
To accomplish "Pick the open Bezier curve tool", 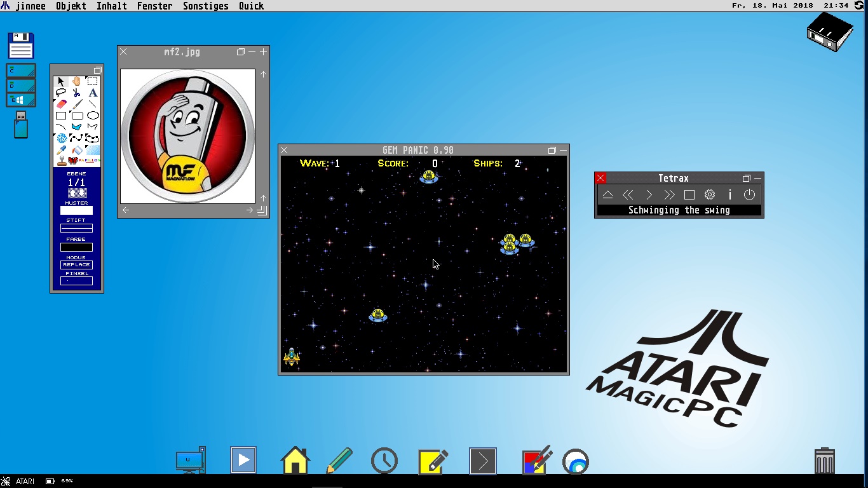I will (77, 139).
